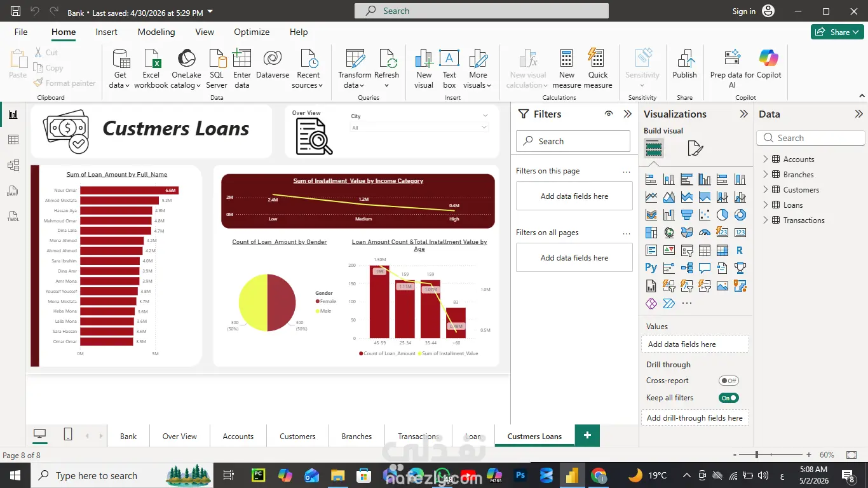Open Prep data for Copilot AI

coord(732,69)
